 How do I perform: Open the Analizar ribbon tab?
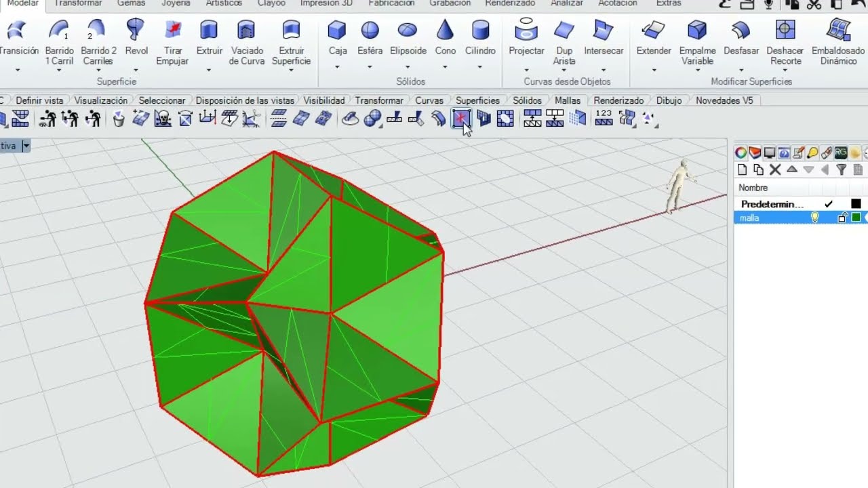coord(567,3)
